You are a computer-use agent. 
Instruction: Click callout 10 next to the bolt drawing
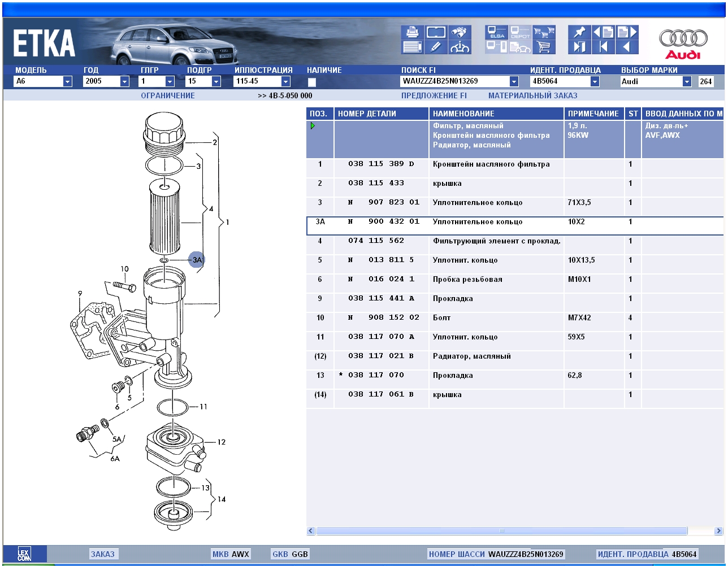(124, 269)
